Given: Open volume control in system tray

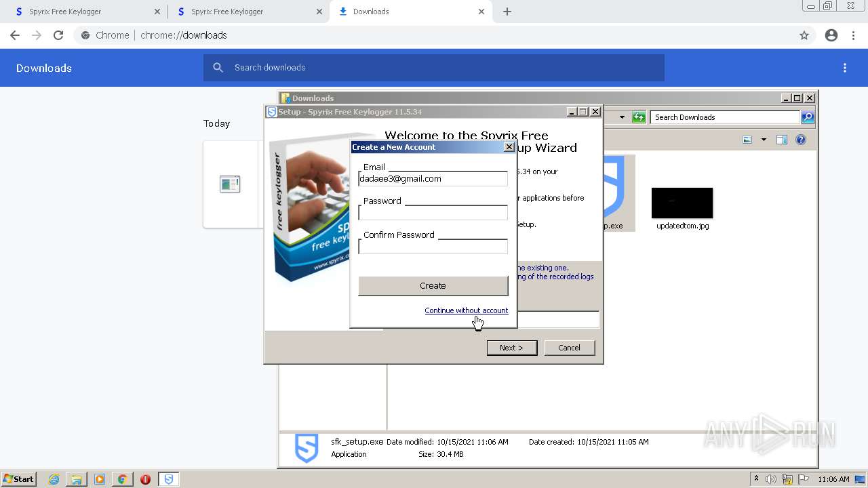Looking at the screenshot, I should (x=771, y=479).
